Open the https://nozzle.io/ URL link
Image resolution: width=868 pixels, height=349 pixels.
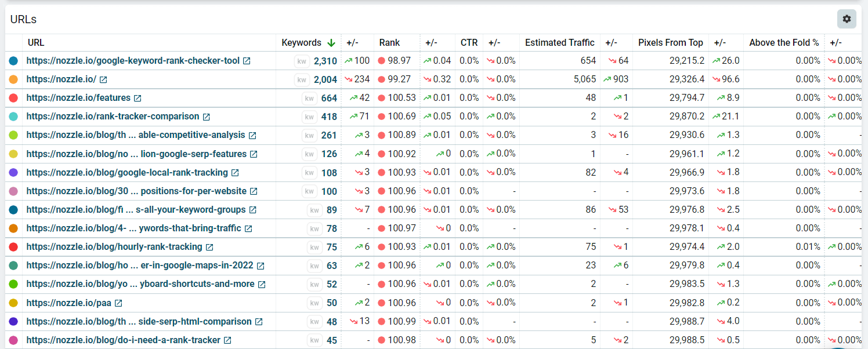point(62,79)
